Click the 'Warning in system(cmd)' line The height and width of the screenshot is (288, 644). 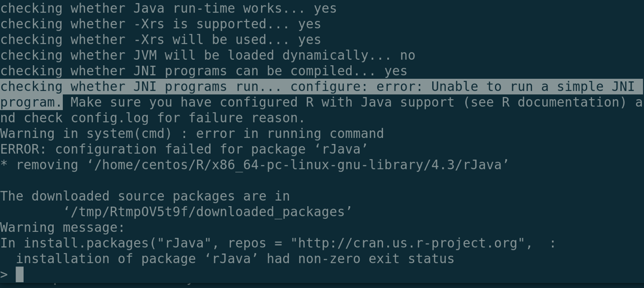[192, 133]
